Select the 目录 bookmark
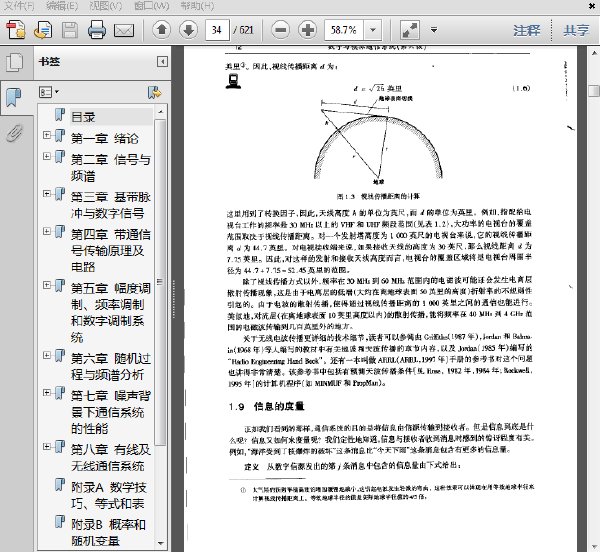The height and width of the screenshot is (552, 600). coord(83,117)
